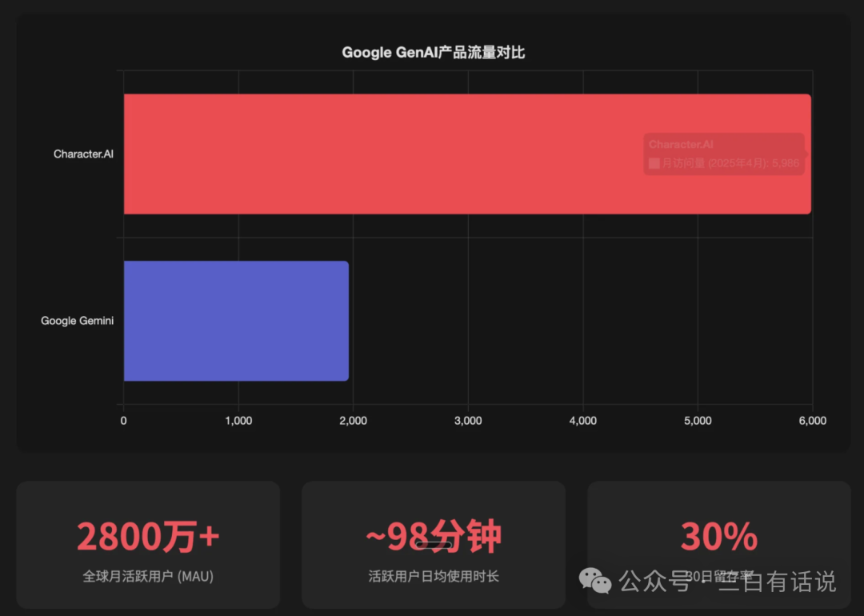Select the Google Gemini axis label

77,321
